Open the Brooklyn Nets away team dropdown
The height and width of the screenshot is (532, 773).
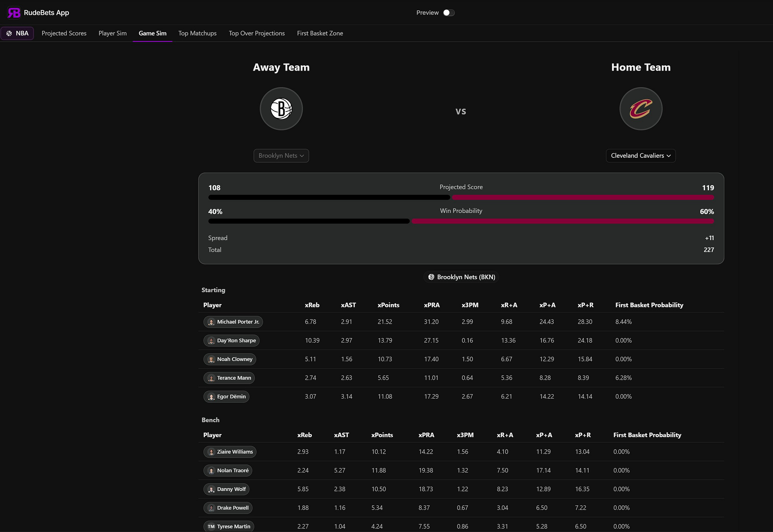(x=281, y=156)
